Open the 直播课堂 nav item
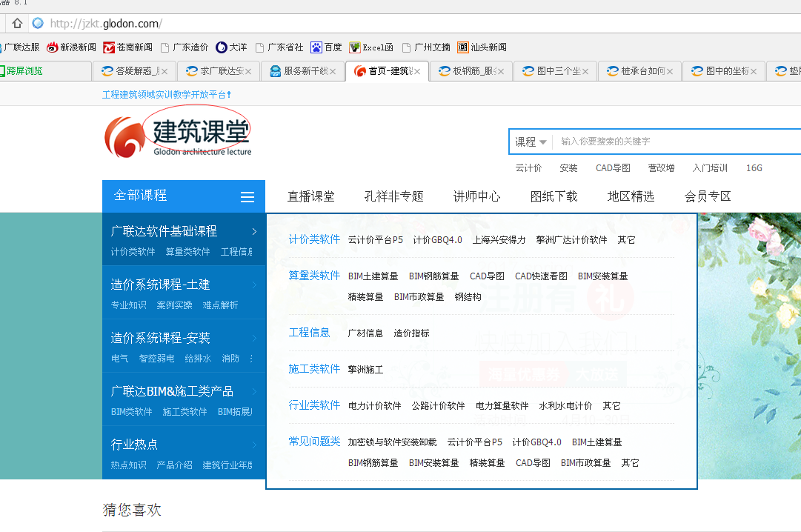 [x=310, y=197]
